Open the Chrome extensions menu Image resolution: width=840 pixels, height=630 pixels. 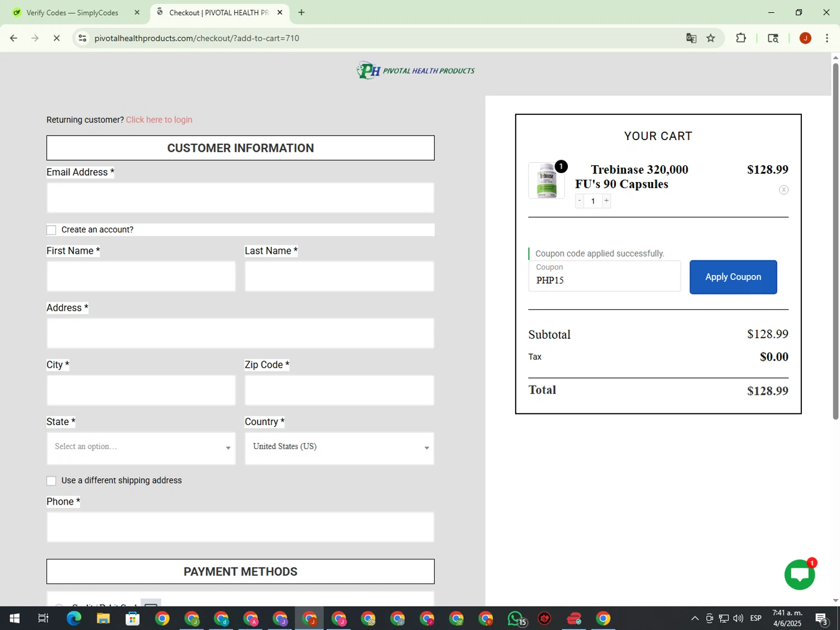pyautogui.click(x=741, y=38)
